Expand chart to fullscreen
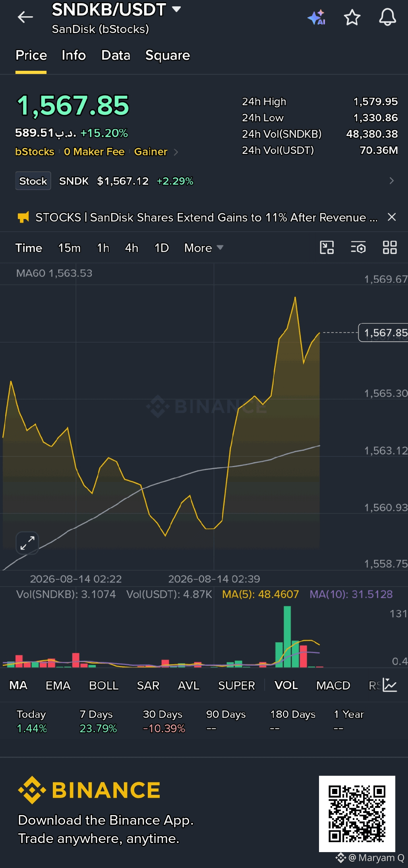 (27, 543)
